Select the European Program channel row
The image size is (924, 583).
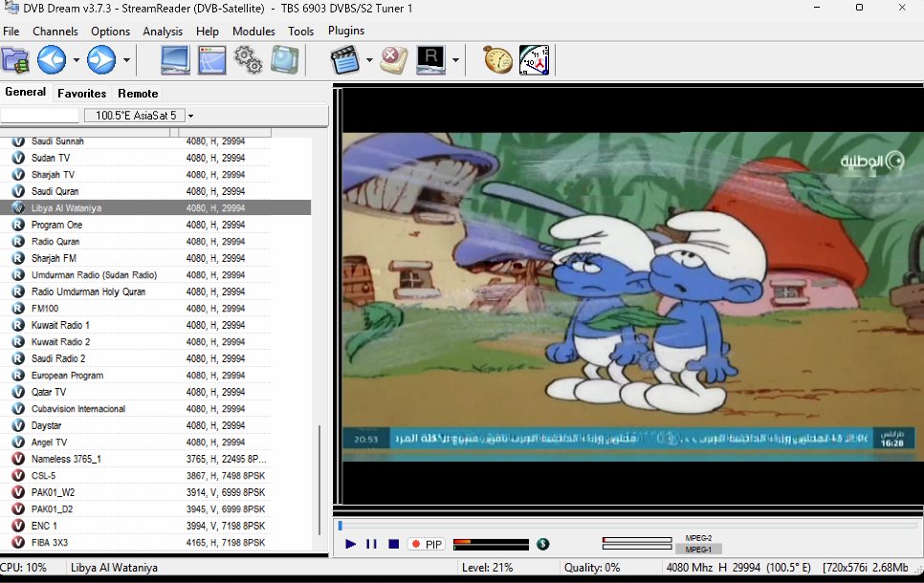156,375
